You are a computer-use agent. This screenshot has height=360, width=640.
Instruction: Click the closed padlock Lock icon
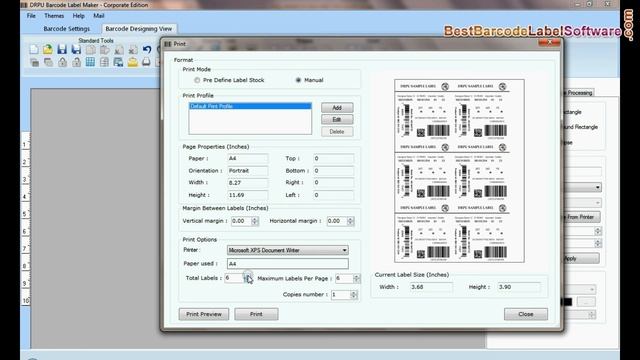pyautogui.click(x=62, y=62)
